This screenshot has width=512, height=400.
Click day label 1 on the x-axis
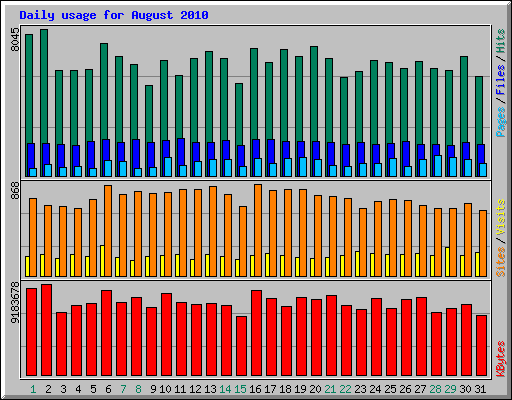(x=33, y=389)
